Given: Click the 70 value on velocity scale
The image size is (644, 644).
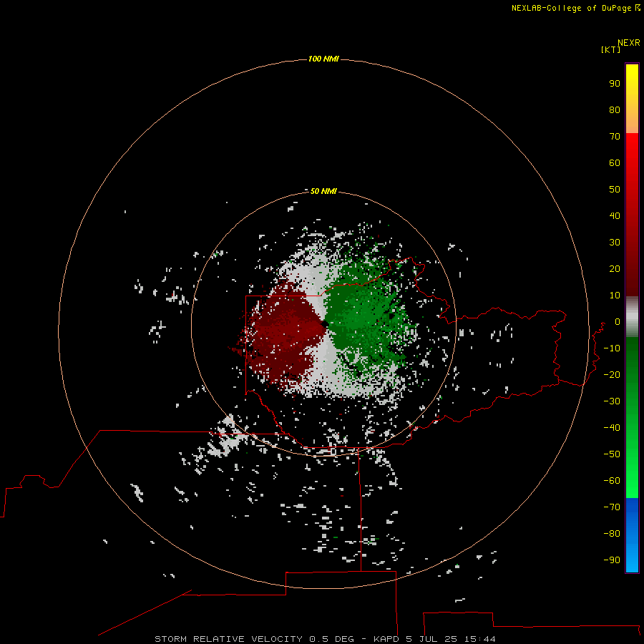Looking at the screenshot, I should pos(615,137).
